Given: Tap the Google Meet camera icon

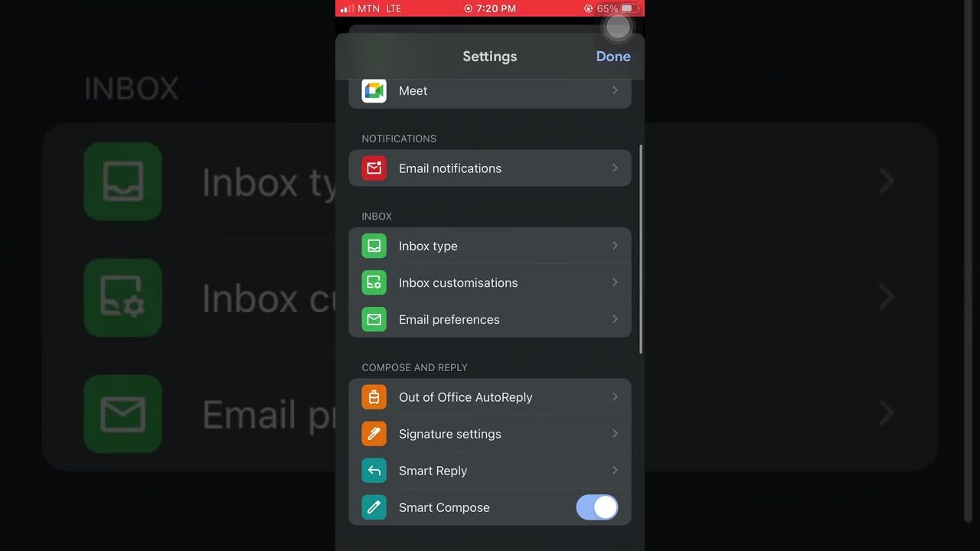Looking at the screenshot, I should 374,91.
